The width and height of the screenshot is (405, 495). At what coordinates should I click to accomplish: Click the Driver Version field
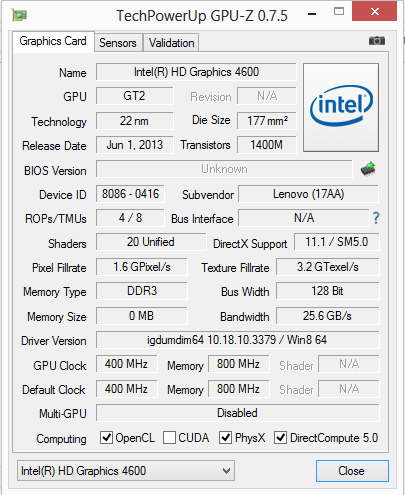[x=237, y=340]
